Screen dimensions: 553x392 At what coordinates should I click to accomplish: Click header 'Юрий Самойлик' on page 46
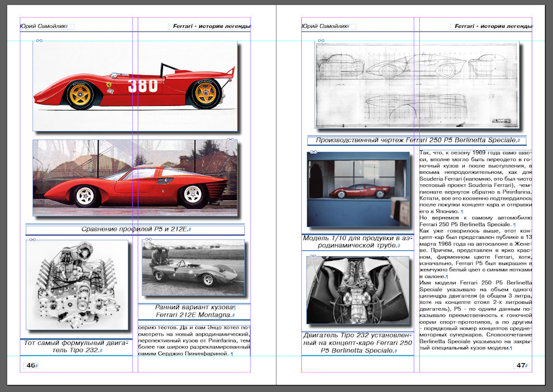44,26
